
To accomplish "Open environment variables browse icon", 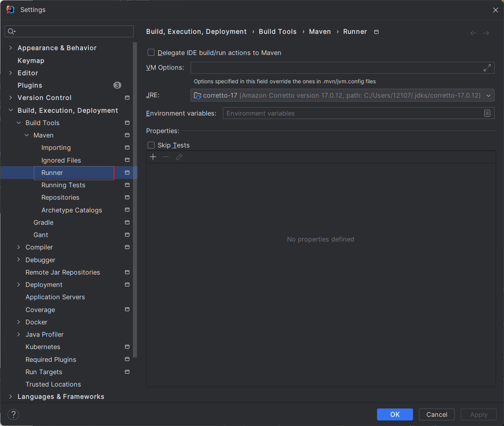I will coord(487,113).
